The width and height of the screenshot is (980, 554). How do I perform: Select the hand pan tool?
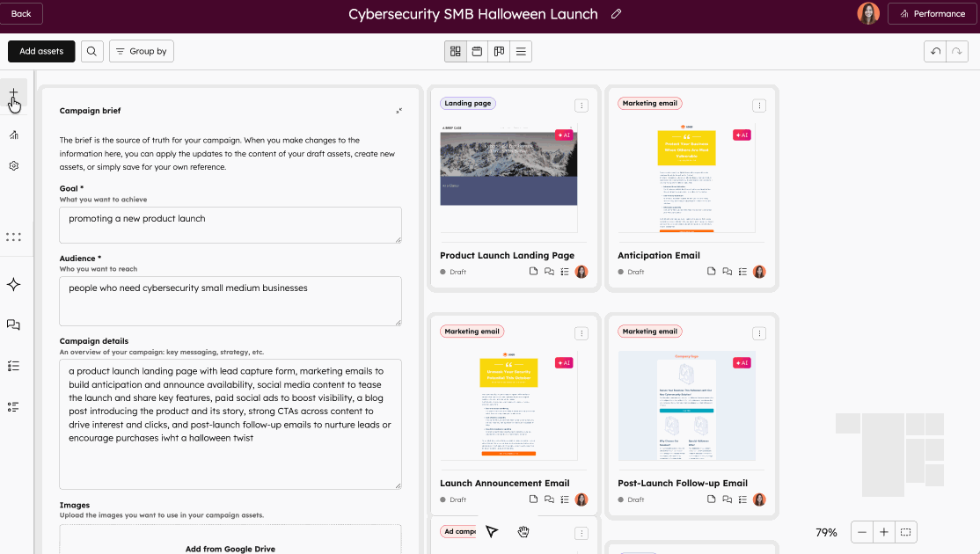[523, 531]
